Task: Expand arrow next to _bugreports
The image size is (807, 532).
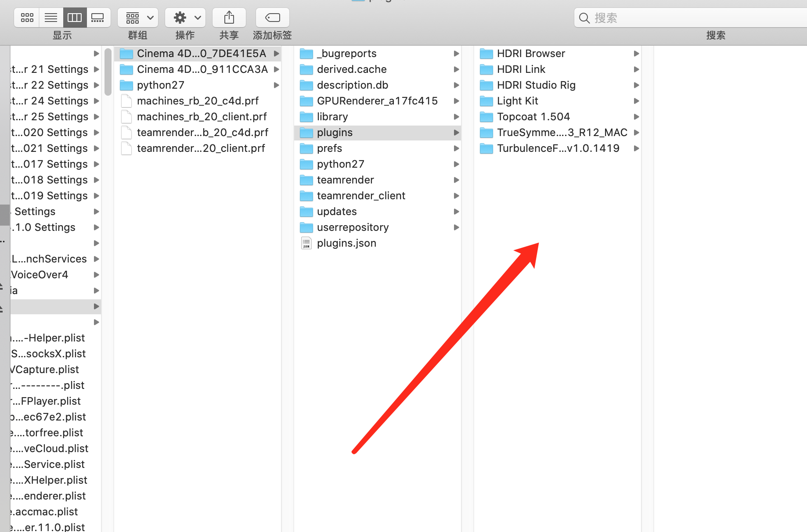Action: tap(456, 54)
